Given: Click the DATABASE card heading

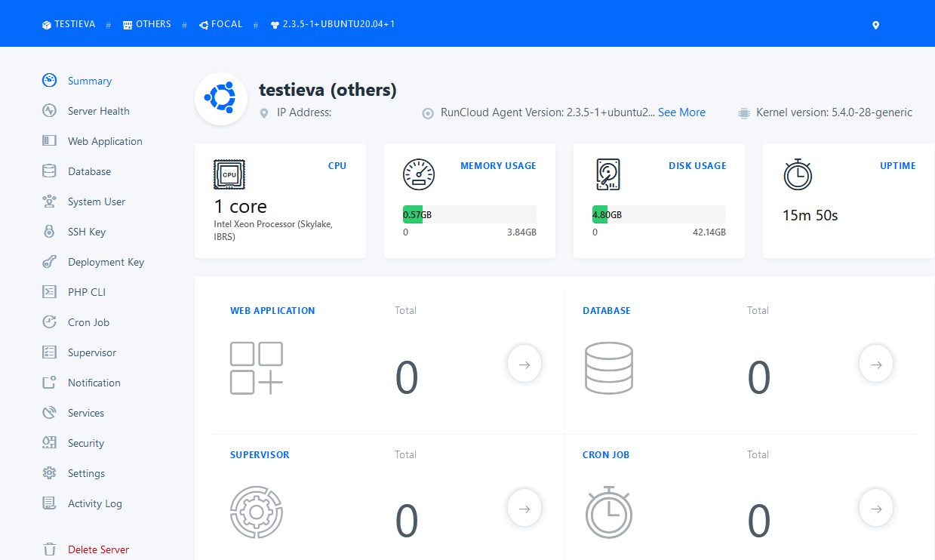Looking at the screenshot, I should (607, 310).
